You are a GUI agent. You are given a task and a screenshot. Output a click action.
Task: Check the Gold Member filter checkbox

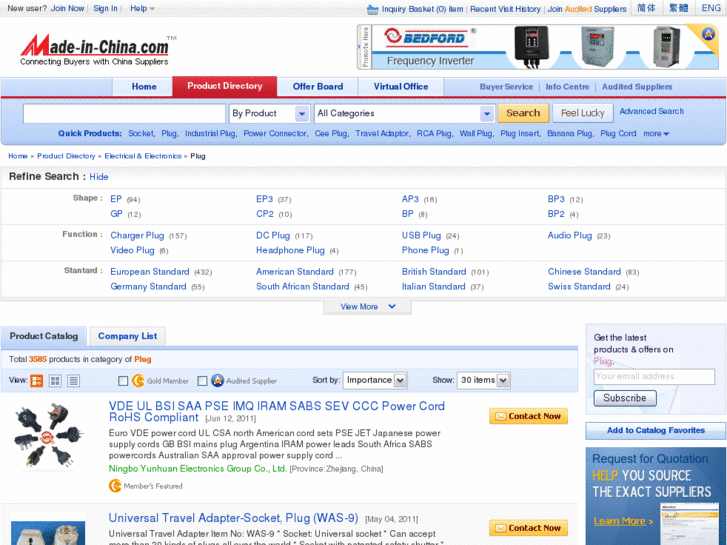(x=123, y=381)
